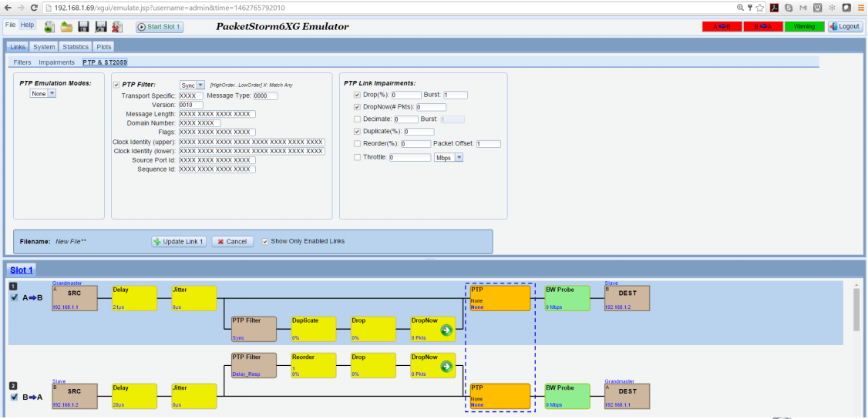Image resolution: width=868 pixels, height=419 pixels.
Task: Click the red A to B status indicator
Action: coord(722,26)
